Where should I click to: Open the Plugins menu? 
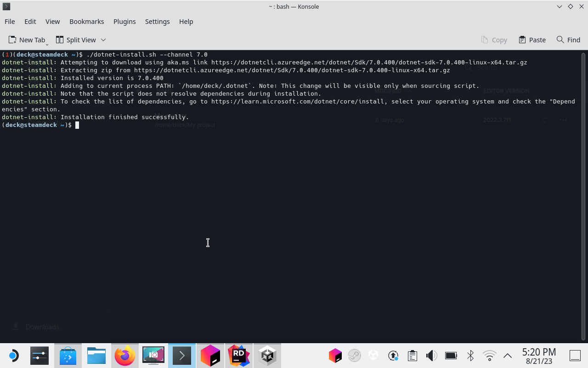[x=124, y=22]
